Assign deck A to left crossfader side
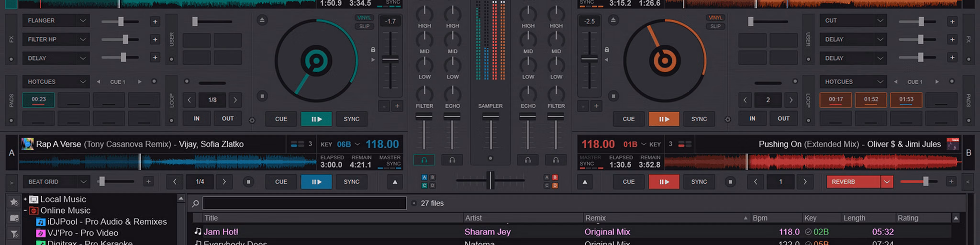 (x=424, y=177)
